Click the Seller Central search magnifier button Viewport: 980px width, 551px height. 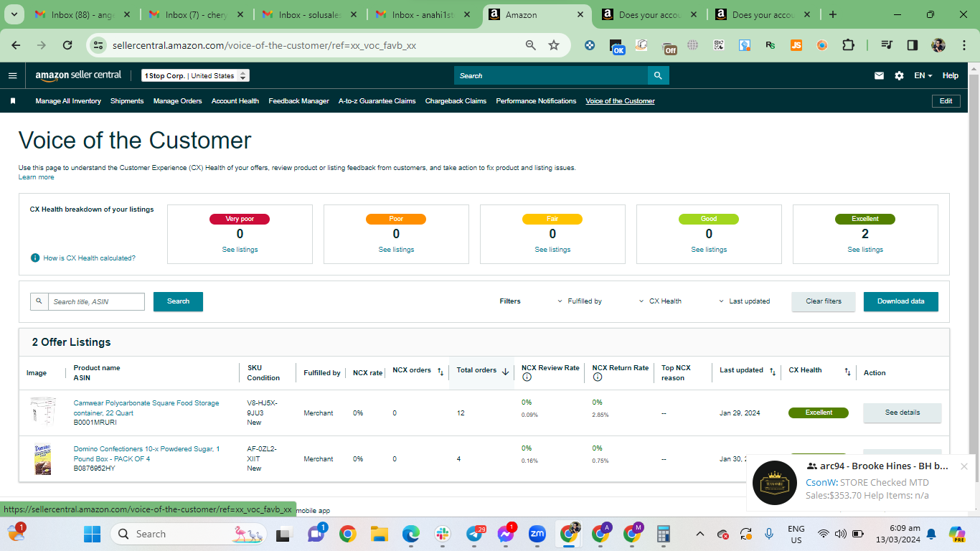pyautogui.click(x=659, y=75)
